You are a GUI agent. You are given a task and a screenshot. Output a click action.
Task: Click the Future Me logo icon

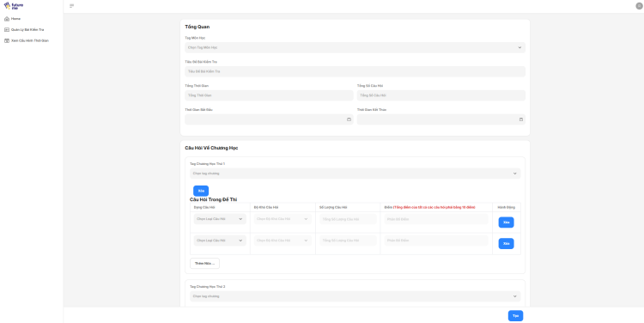tap(7, 6)
